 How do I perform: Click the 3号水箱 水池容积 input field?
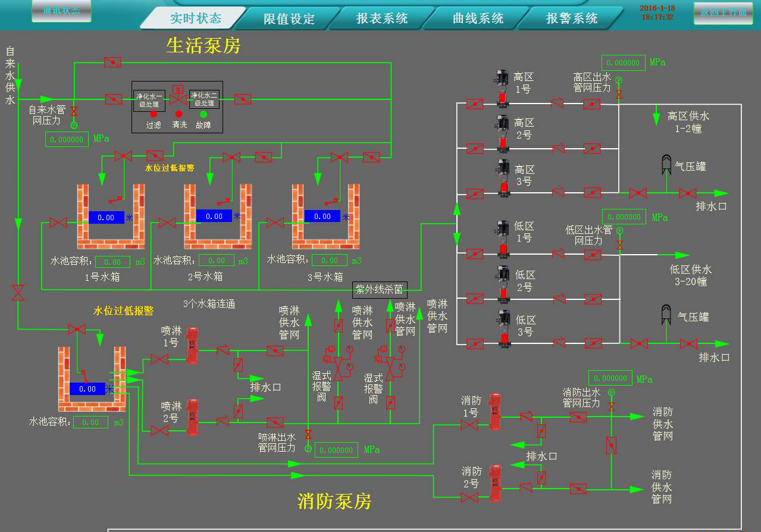(x=329, y=259)
